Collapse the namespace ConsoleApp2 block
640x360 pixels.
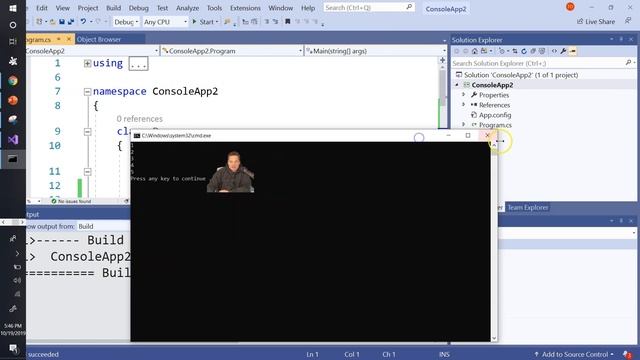[x=87, y=92]
